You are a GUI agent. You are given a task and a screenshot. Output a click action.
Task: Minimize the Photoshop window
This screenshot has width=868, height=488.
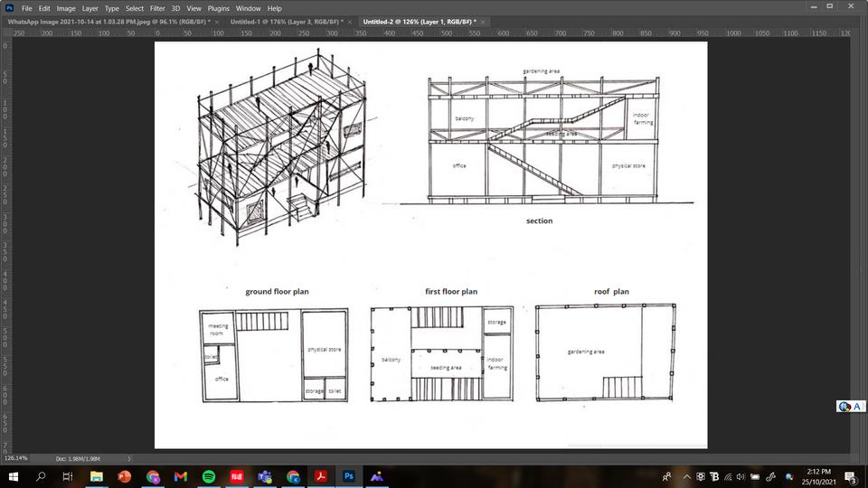pyautogui.click(x=813, y=6)
